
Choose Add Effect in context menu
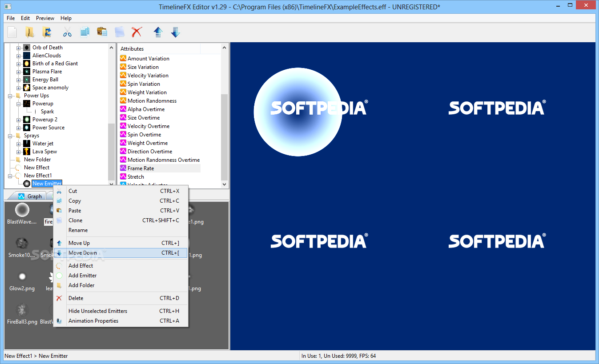(x=121, y=266)
